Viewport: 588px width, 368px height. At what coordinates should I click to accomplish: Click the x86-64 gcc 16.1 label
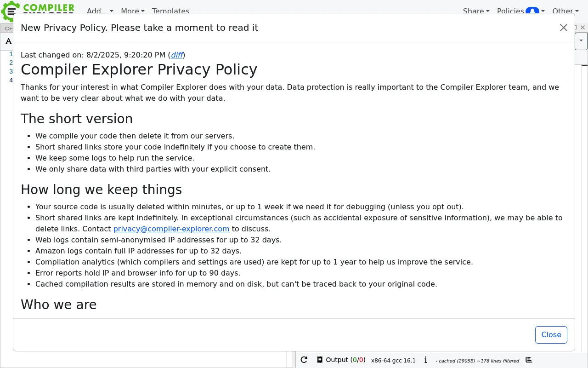pos(393,361)
